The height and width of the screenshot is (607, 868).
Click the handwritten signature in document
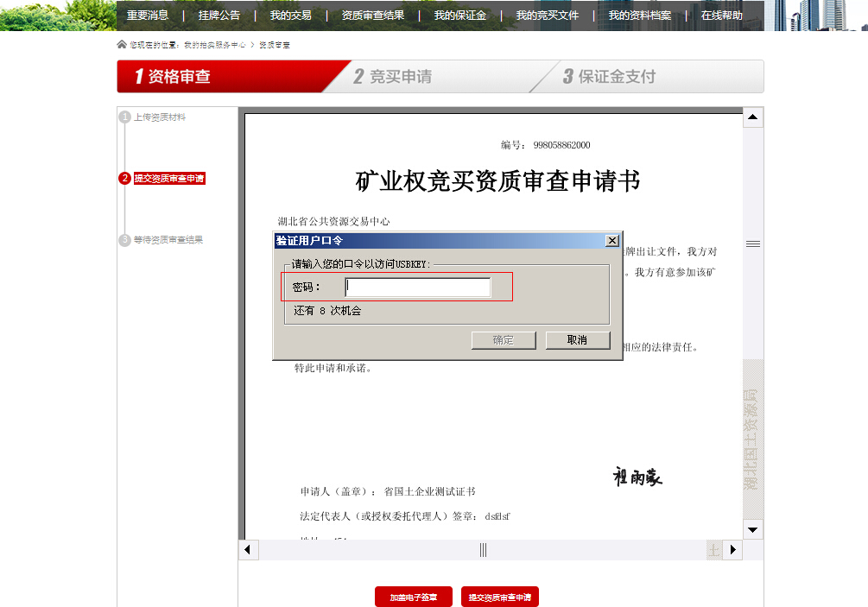637,477
